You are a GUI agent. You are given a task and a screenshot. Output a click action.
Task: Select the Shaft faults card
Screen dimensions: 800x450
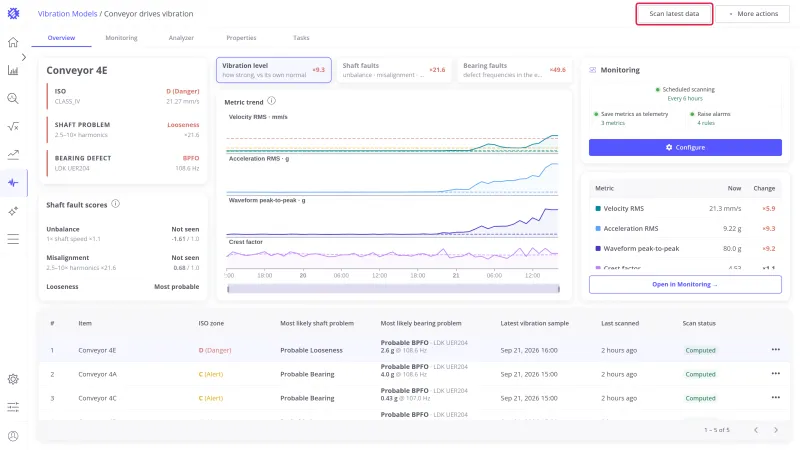(x=394, y=70)
